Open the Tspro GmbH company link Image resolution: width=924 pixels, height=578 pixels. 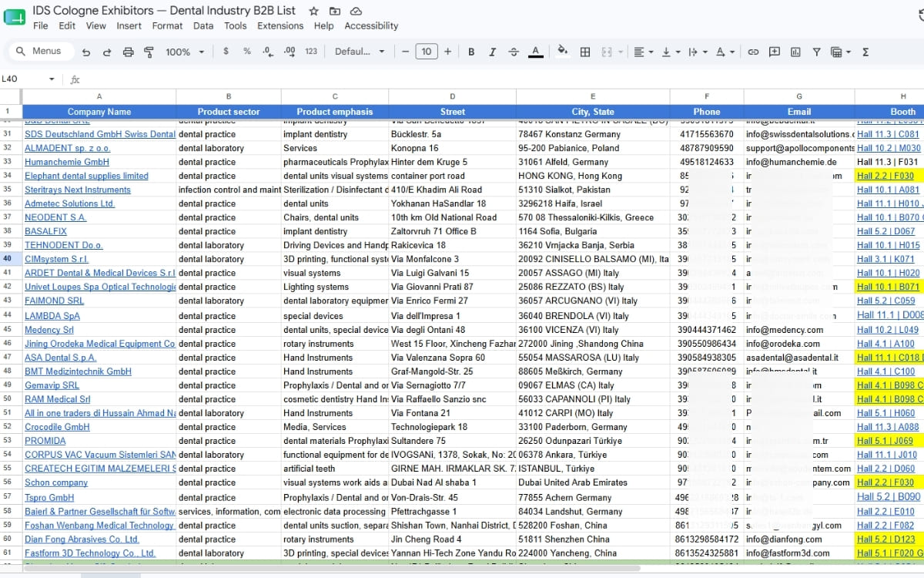click(x=49, y=497)
